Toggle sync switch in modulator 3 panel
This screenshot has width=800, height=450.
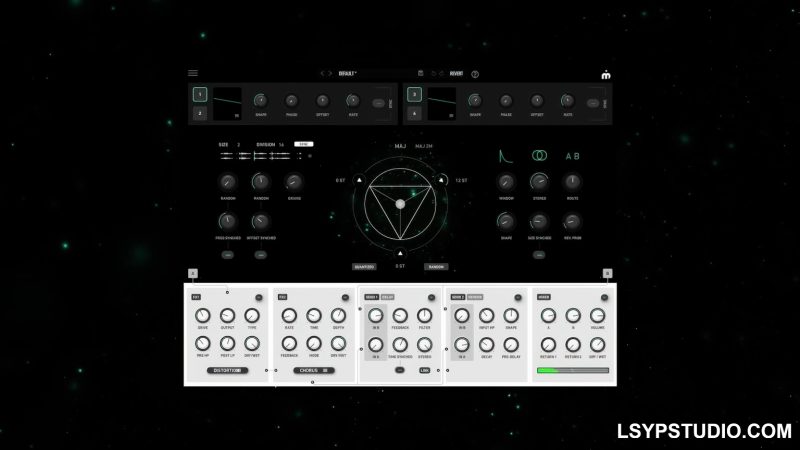[x=593, y=104]
